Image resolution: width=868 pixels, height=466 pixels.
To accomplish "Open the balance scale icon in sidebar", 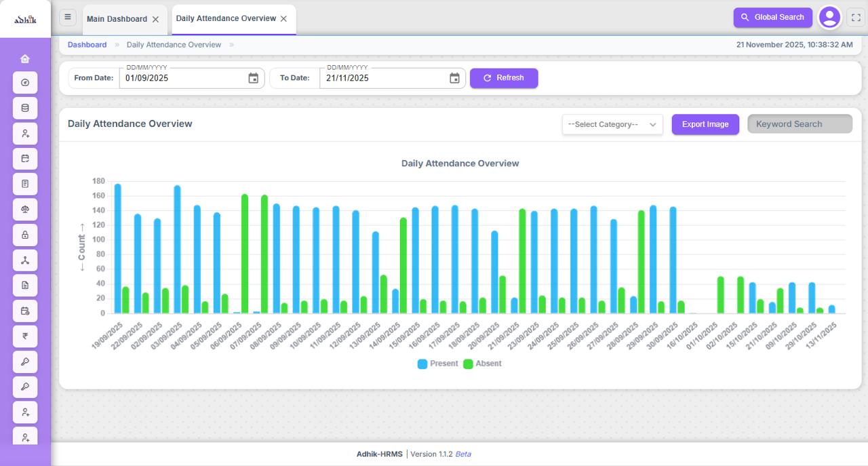I will 25,210.
